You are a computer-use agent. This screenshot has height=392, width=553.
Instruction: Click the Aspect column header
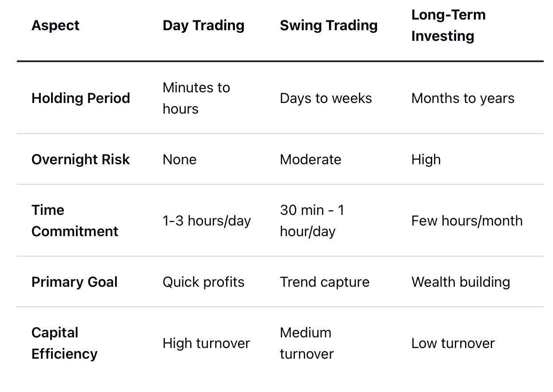click(x=56, y=25)
